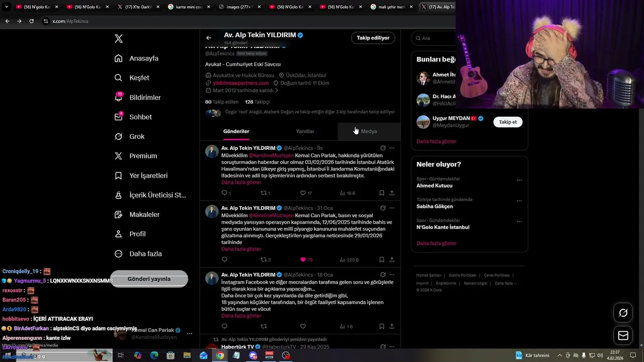Screen dimensions: 644x362
Task: Share the 18 Oca post
Action: (392, 326)
